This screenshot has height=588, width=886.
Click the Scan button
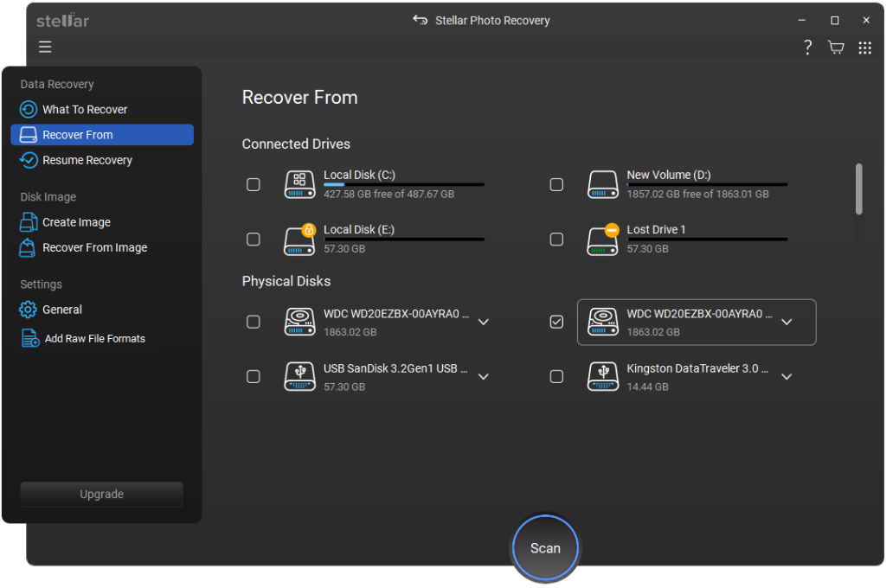[545, 548]
